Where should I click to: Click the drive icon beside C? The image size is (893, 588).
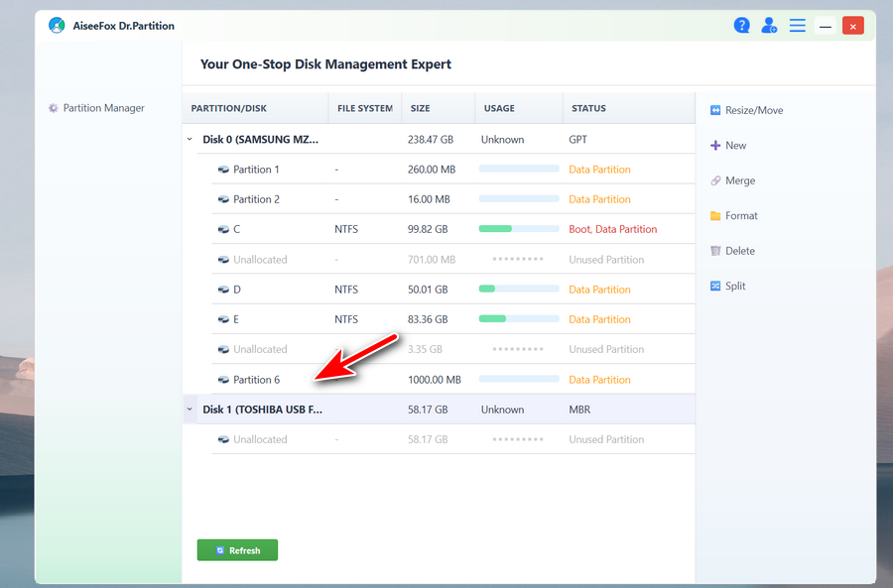coord(223,229)
